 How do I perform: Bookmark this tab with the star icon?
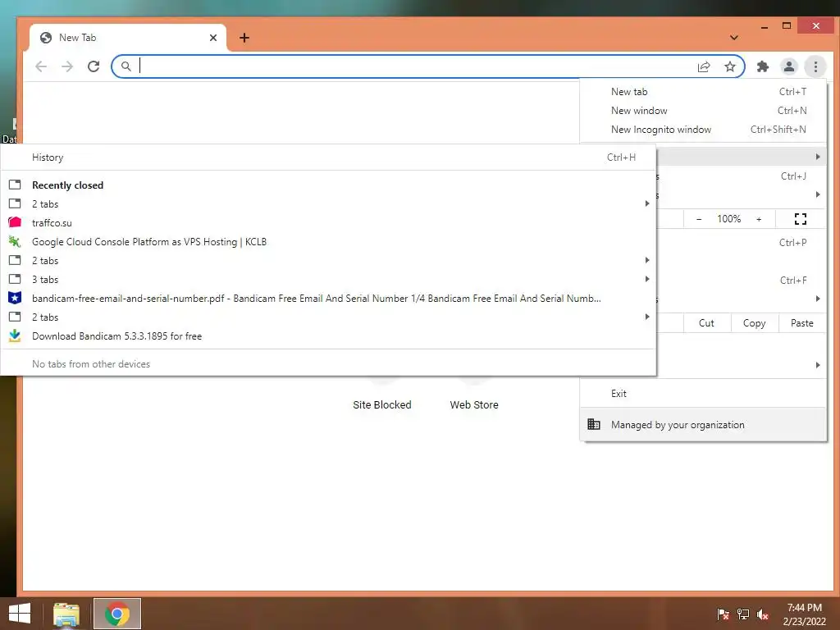pos(729,66)
